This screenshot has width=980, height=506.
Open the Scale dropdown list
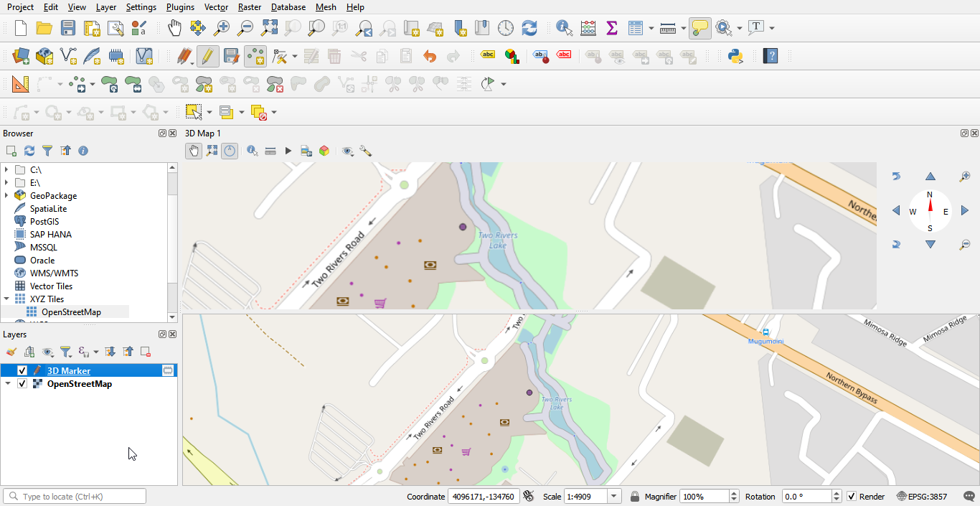point(614,497)
